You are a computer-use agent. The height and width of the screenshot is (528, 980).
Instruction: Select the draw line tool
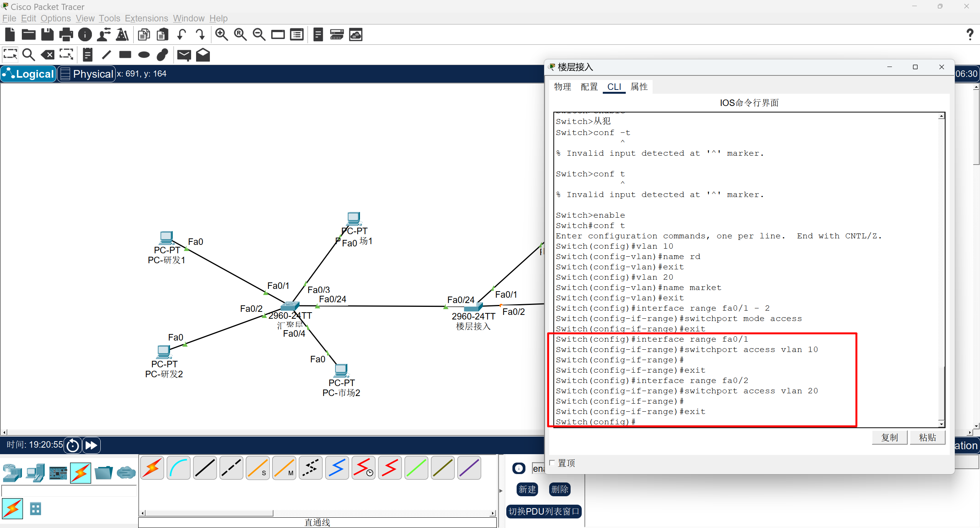tap(106, 55)
